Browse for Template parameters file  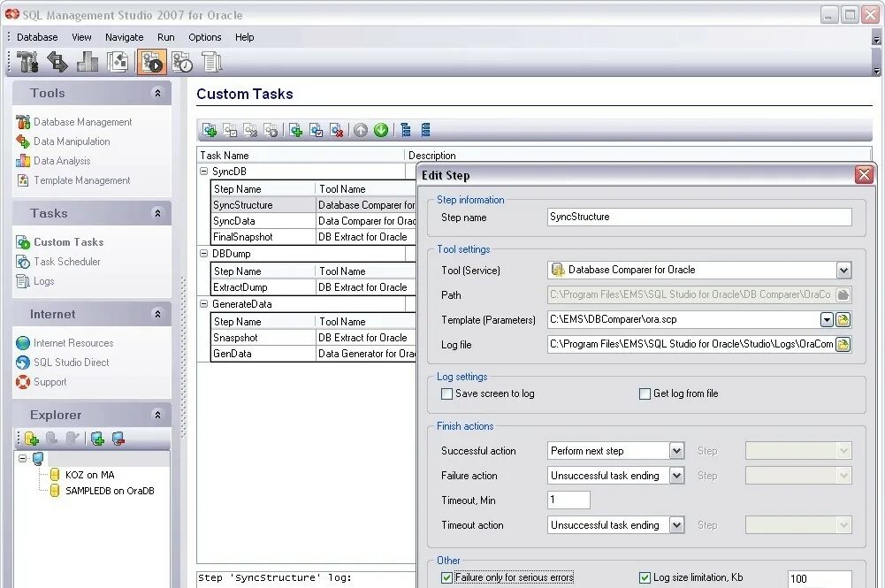coord(843,320)
